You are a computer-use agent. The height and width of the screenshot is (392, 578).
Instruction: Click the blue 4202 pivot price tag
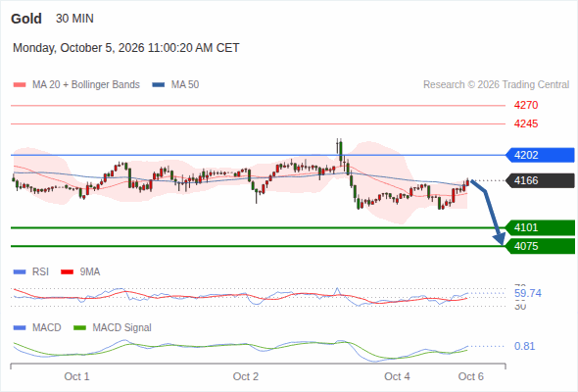click(x=540, y=155)
